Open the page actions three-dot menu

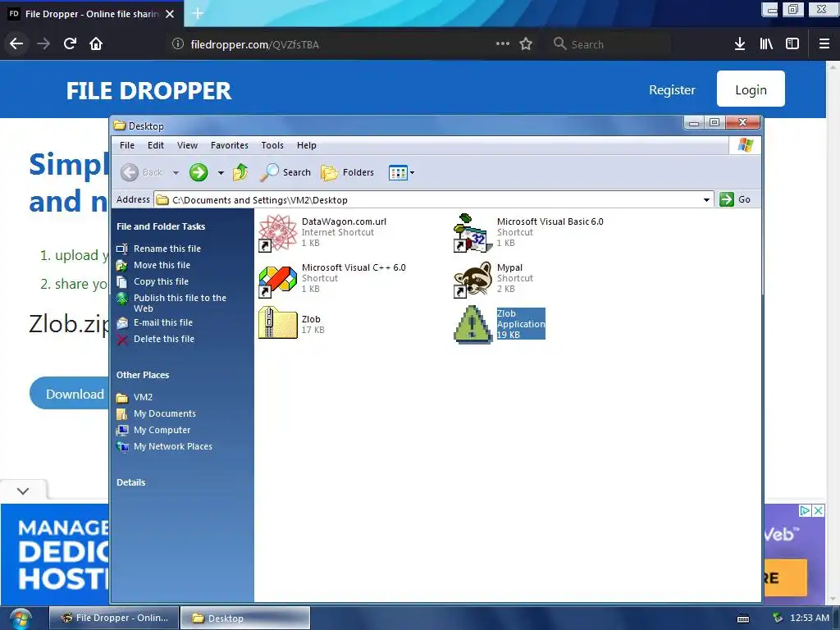pyautogui.click(x=503, y=44)
